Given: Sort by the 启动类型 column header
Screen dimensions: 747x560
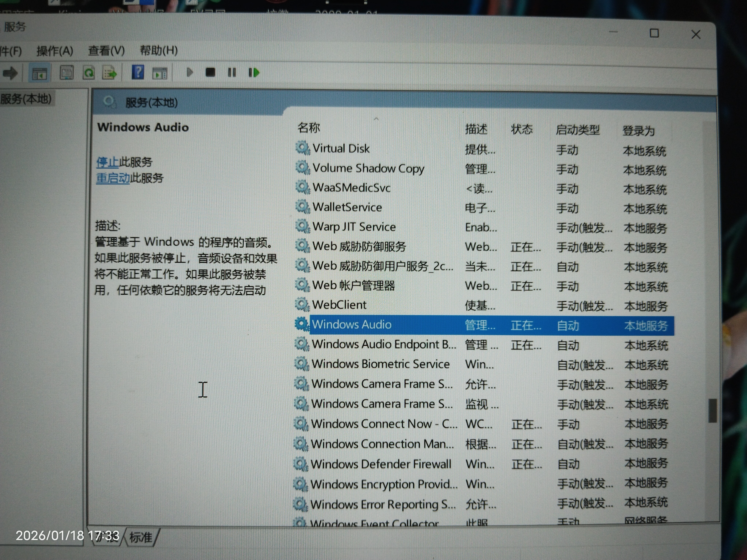Looking at the screenshot, I should (577, 130).
